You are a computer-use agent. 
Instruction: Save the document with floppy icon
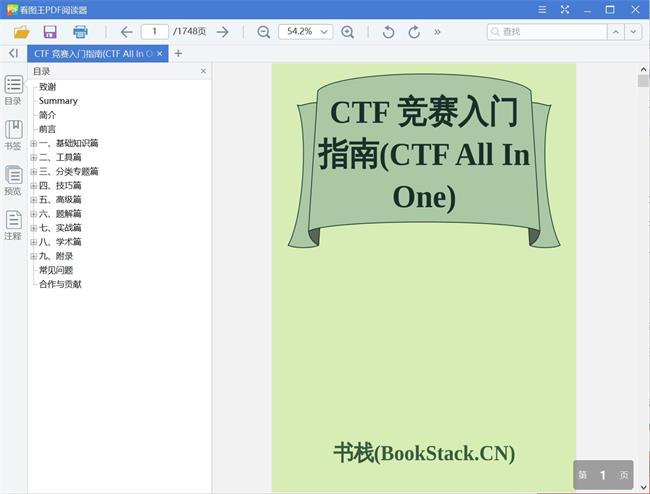pos(50,32)
